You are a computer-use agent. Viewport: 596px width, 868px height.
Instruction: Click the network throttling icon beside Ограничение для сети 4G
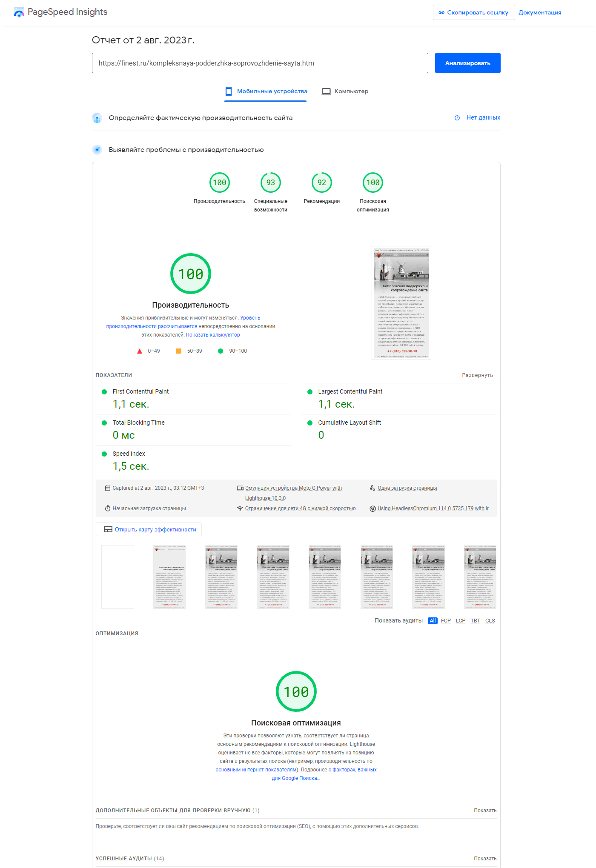(240, 508)
